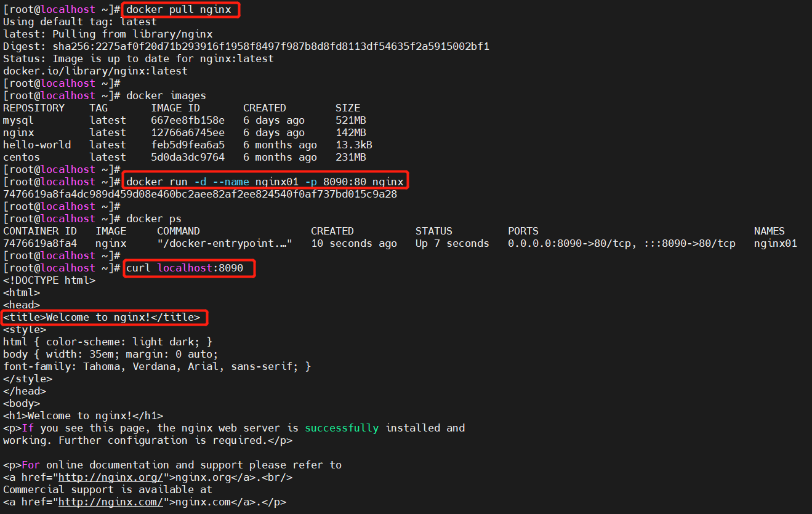Open the http://nginx.com/ link
Screen dimensions: 812x514
point(111,502)
